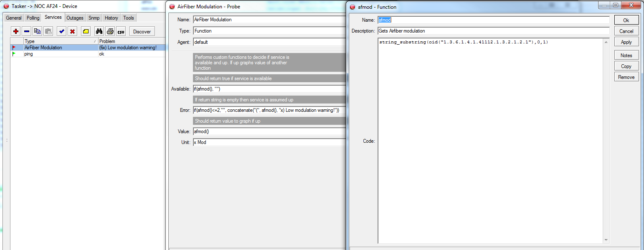
Task: Open the Snmp tab
Action: 94,18
